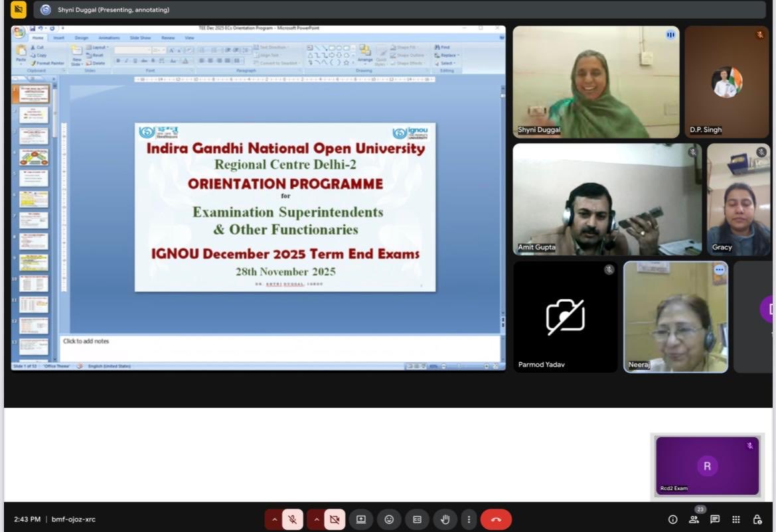The width and height of the screenshot is (776, 532).
Task: Expand the Layout dropdown
Action: click(x=98, y=48)
